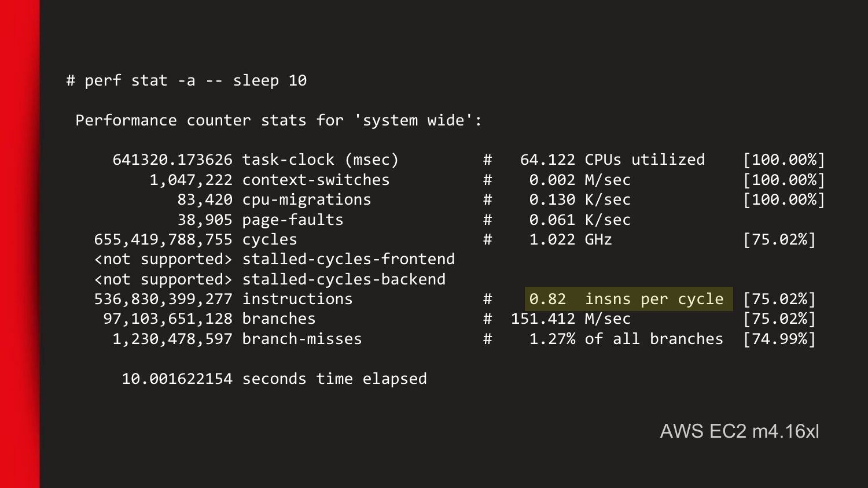The image size is (868, 488).
Task: Click the 536,830,399,277 instructions count
Action: click(x=163, y=299)
